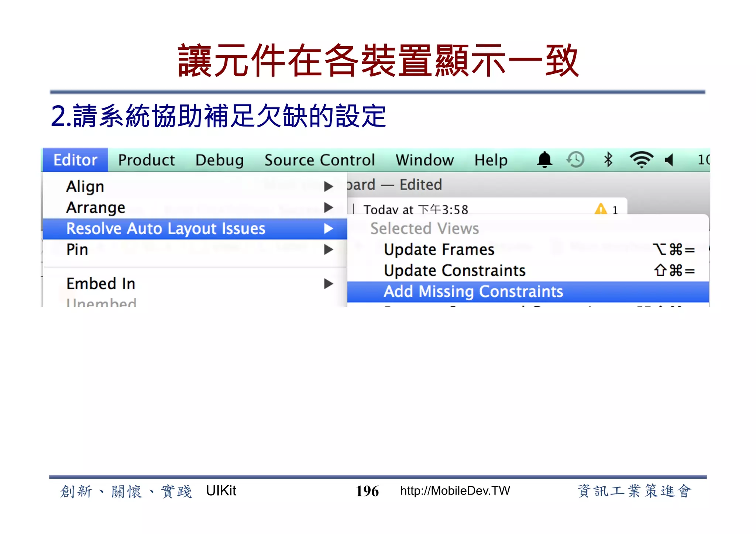Open the Time Machine icon
756x534 pixels.
coord(575,160)
